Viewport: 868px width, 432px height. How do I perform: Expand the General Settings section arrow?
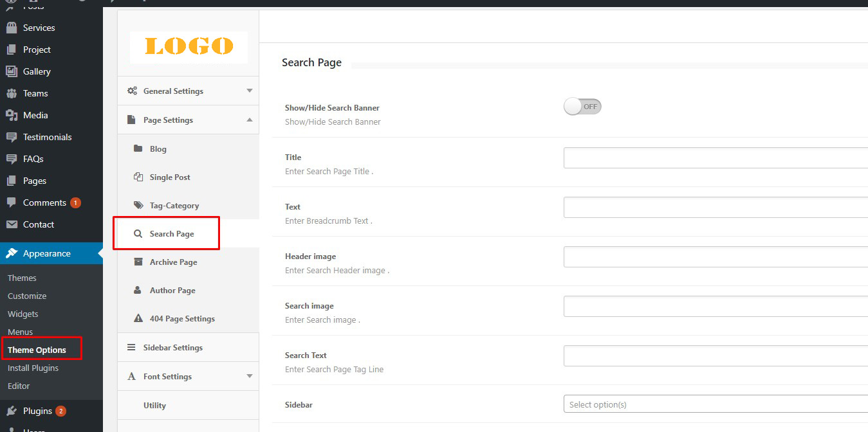pyautogui.click(x=250, y=91)
